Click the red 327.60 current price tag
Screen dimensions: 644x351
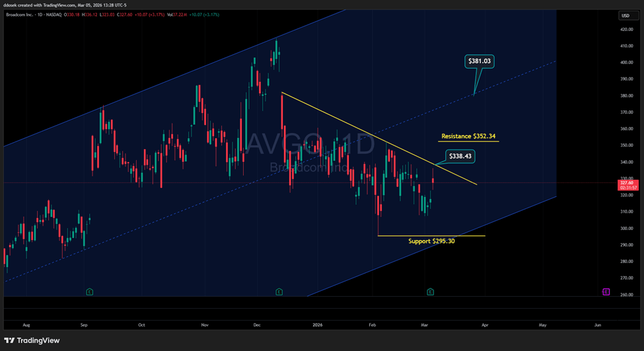[x=628, y=185]
